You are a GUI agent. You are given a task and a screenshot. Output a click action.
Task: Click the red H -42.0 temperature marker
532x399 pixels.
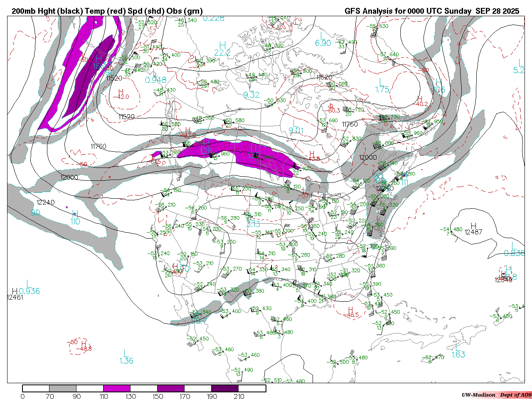tap(121, 94)
